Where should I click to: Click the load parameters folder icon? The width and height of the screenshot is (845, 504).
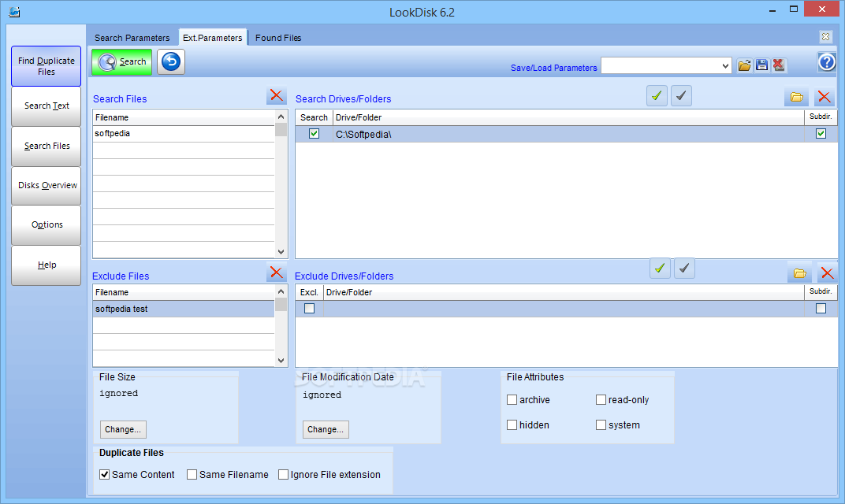(744, 65)
